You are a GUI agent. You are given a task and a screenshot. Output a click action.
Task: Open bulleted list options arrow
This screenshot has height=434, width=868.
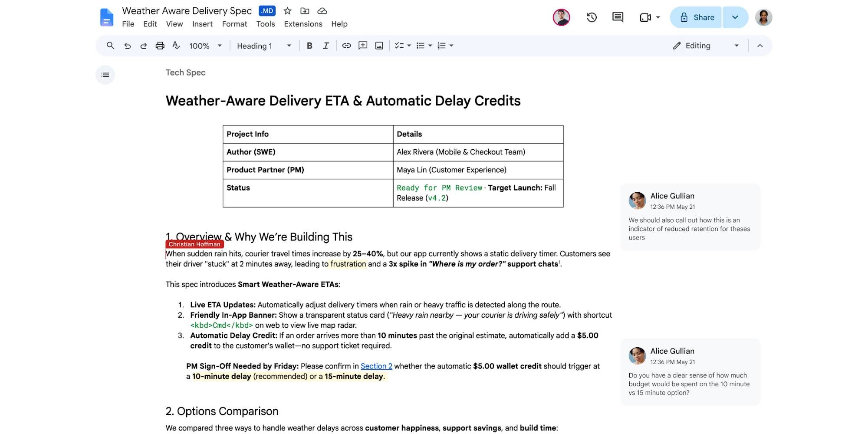click(x=430, y=46)
